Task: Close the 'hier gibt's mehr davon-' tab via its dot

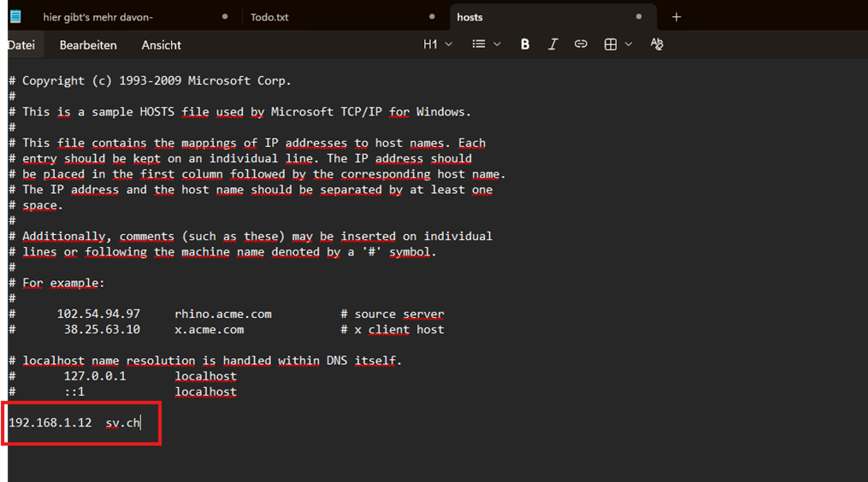Action: (x=225, y=16)
